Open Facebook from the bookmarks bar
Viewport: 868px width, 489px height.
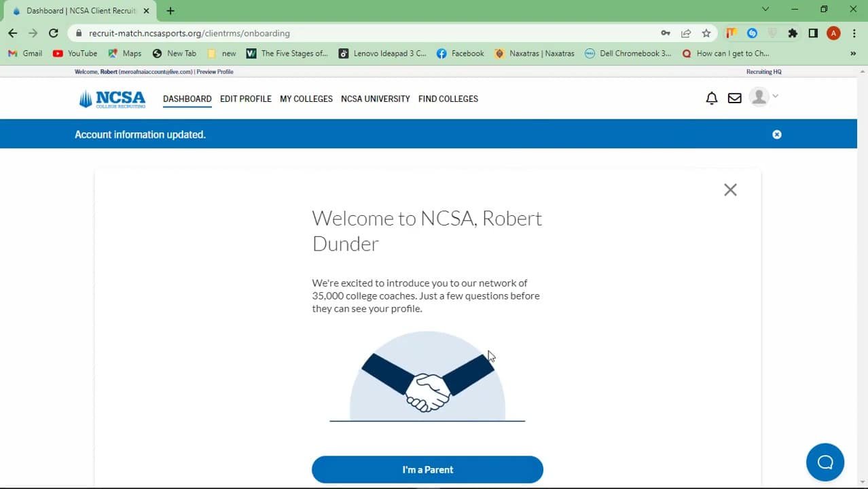point(460,53)
